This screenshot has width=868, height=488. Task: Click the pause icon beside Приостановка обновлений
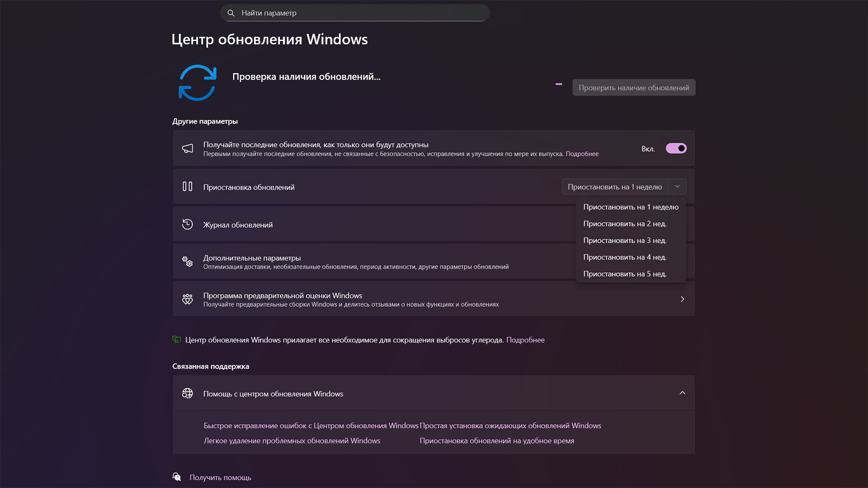point(188,187)
